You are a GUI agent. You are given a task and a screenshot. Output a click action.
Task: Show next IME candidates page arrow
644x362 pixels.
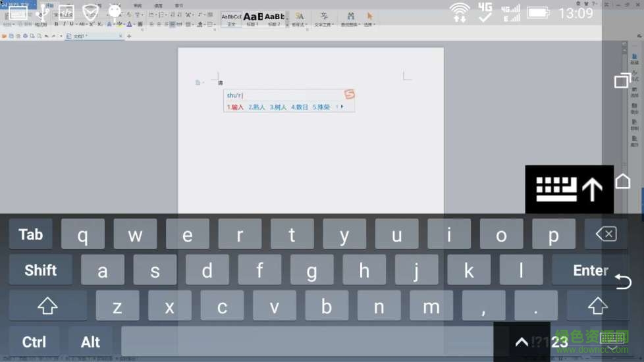(x=342, y=107)
